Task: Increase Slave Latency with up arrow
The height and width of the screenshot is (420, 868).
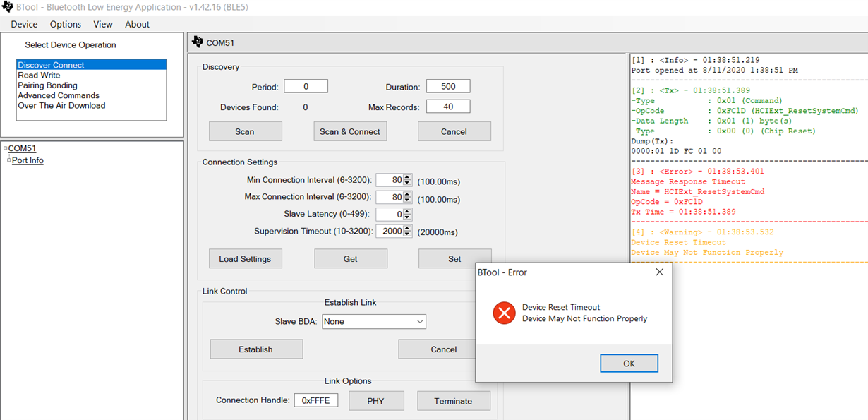Action: click(407, 211)
